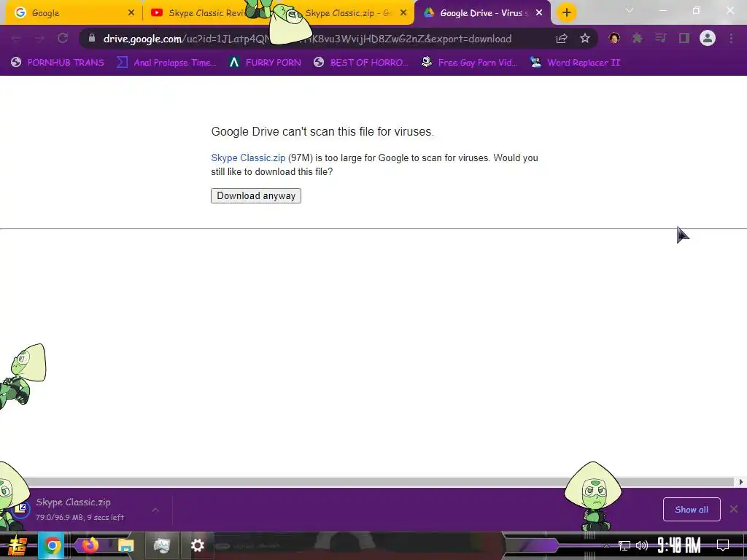Viewport: 747px width, 560px height.
Task: Open the avatar extension icon in toolbar
Action: 614,38
